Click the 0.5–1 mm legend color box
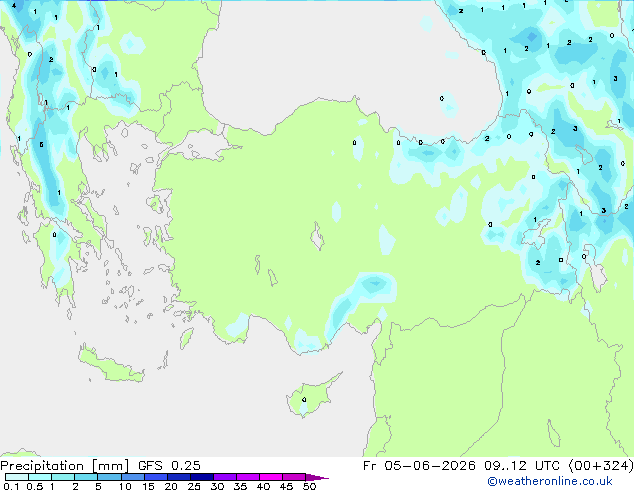The height and width of the screenshot is (490, 634). tap(40, 477)
